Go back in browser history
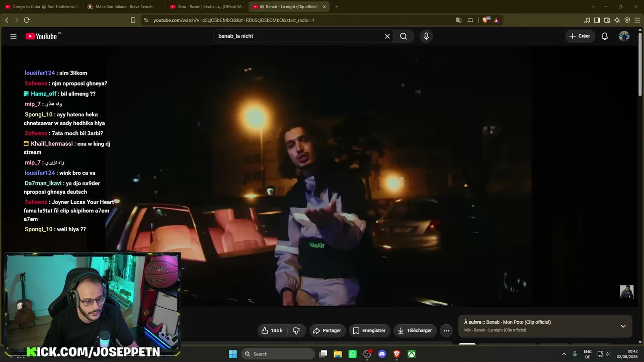The height and width of the screenshot is (362, 644). 7,20
